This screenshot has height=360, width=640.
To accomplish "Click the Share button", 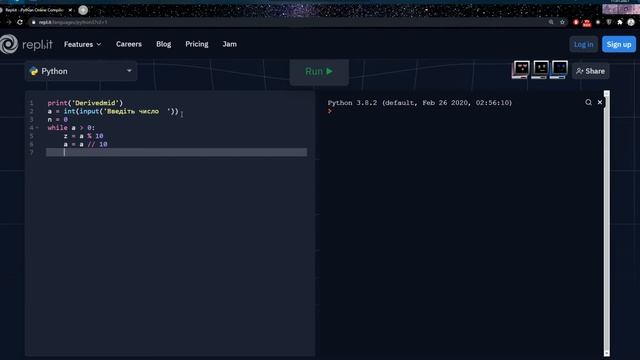I will (591, 71).
